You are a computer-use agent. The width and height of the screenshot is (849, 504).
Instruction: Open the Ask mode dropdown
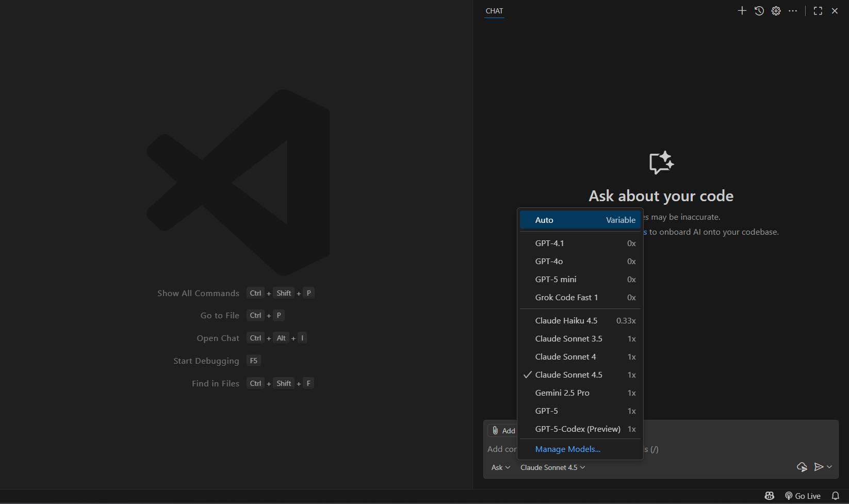[x=500, y=467]
